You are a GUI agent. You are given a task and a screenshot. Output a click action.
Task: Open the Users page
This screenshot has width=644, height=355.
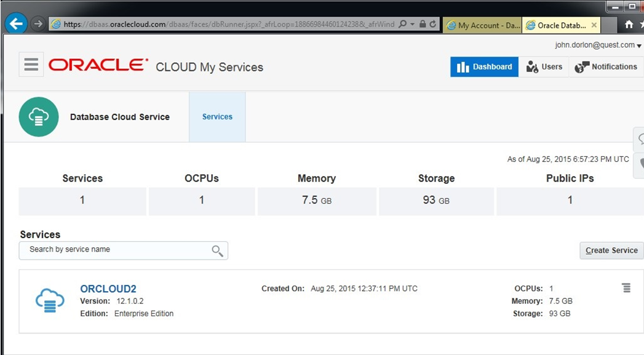(544, 66)
